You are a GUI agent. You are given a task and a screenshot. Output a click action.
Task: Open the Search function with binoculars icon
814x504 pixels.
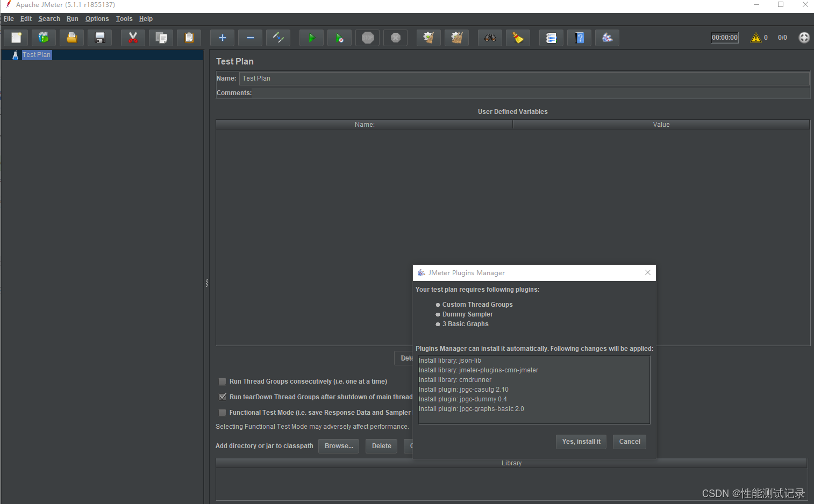[x=490, y=38]
